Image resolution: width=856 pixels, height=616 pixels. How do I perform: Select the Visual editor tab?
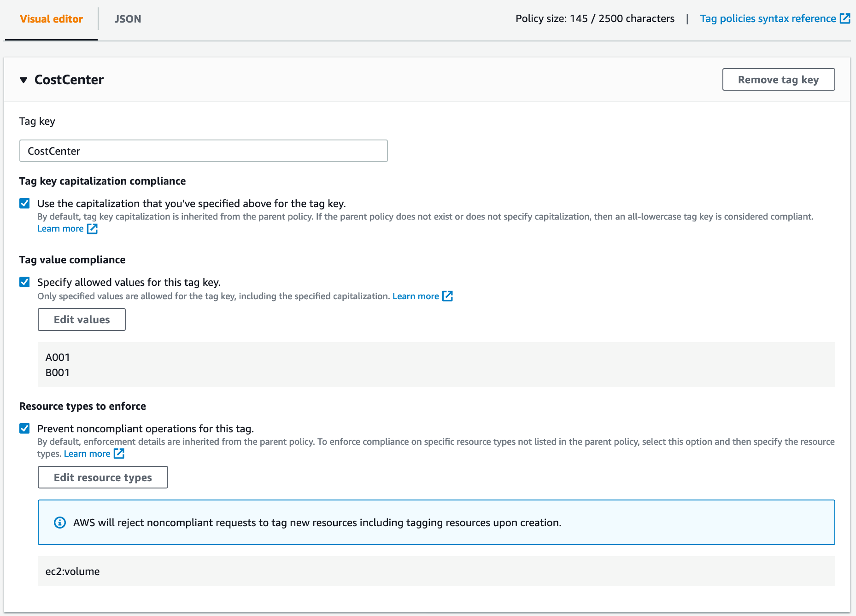tap(51, 19)
